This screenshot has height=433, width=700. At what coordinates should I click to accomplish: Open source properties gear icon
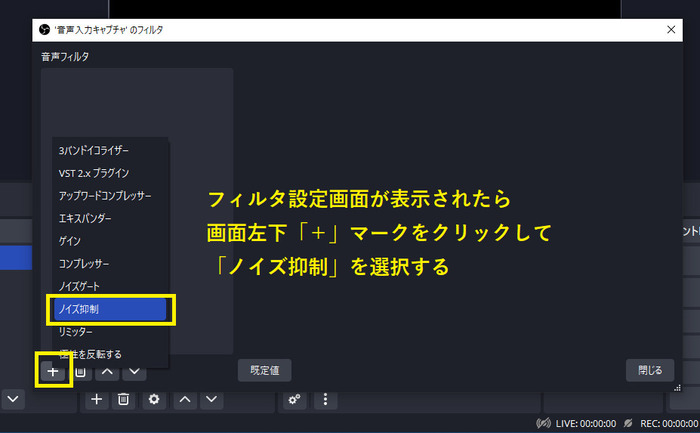point(154,400)
